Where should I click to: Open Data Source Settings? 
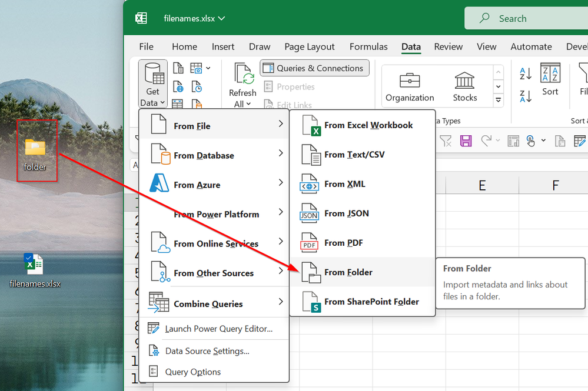214,351
